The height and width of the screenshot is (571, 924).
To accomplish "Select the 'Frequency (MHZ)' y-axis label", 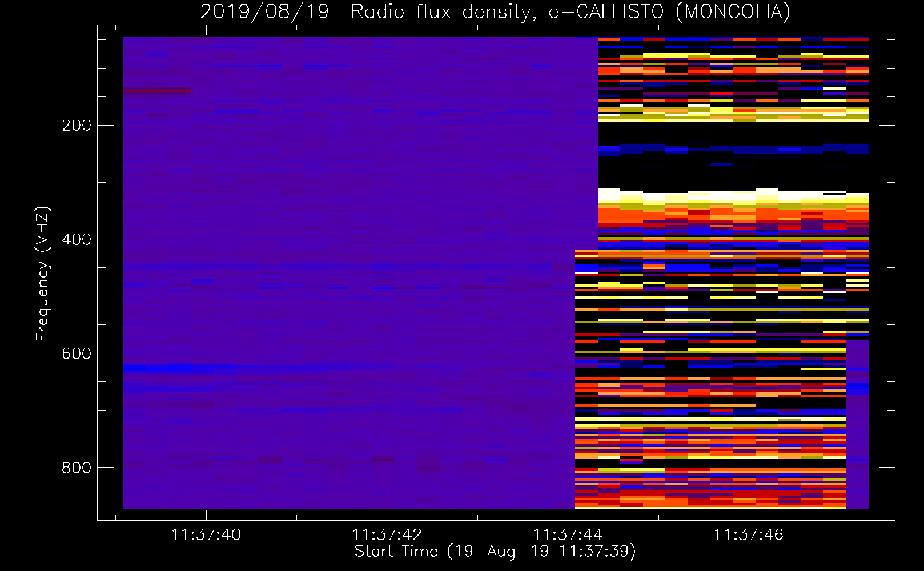I will [x=43, y=274].
